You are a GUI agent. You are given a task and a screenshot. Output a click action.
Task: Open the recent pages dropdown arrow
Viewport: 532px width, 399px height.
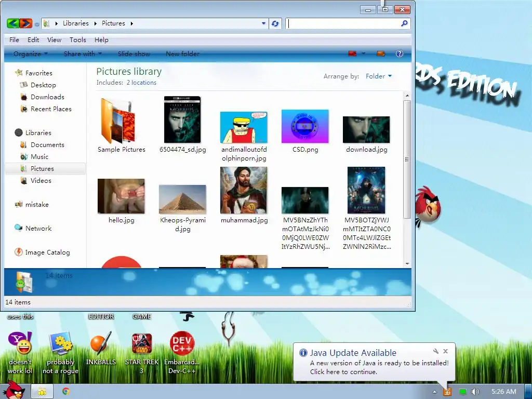(x=36, y=24)
